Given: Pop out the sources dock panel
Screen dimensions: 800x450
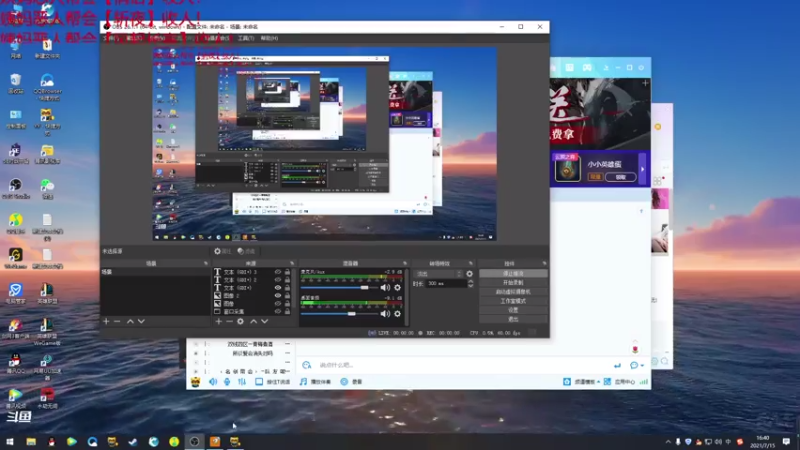Looking at the screenshot, I should pyautogui.click(x=292, y=263).
